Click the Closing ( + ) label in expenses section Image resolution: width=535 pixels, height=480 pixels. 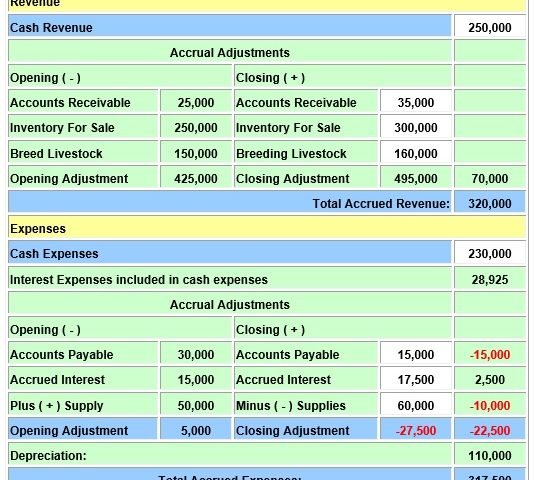(270, 330)
